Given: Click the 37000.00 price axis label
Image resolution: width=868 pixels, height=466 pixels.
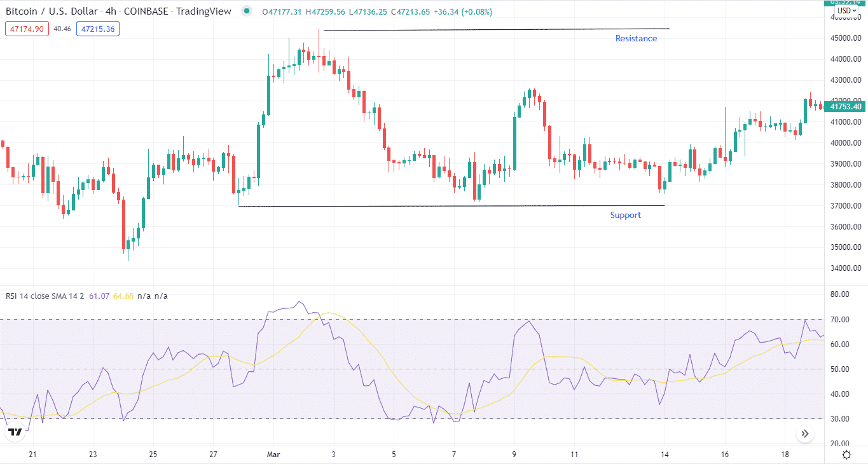Looking at the screenshot, I should (846, 206).
